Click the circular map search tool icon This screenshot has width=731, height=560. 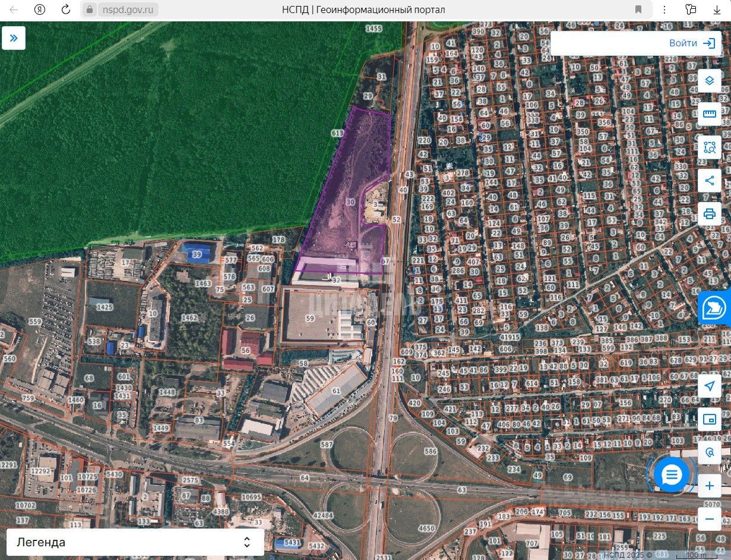click(709, 453)
